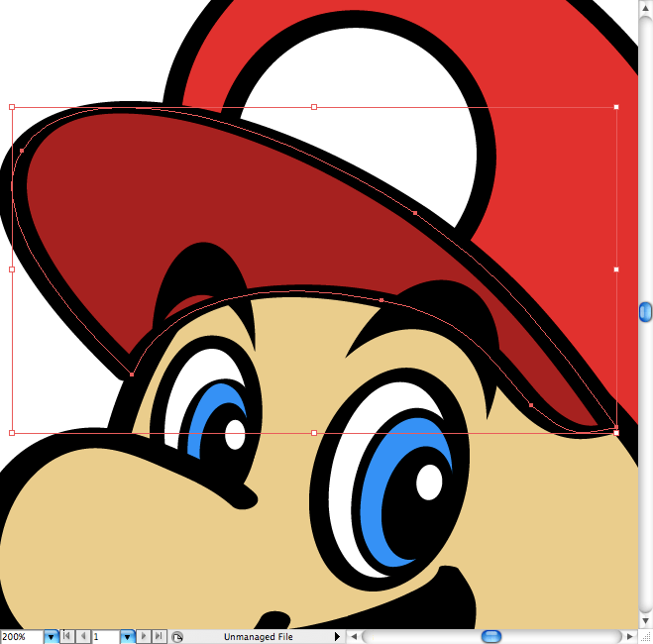Click the horizontal scrollbar left arrow
The height and width of the screenshot is (644, 653).
click(x=354, y=636)
